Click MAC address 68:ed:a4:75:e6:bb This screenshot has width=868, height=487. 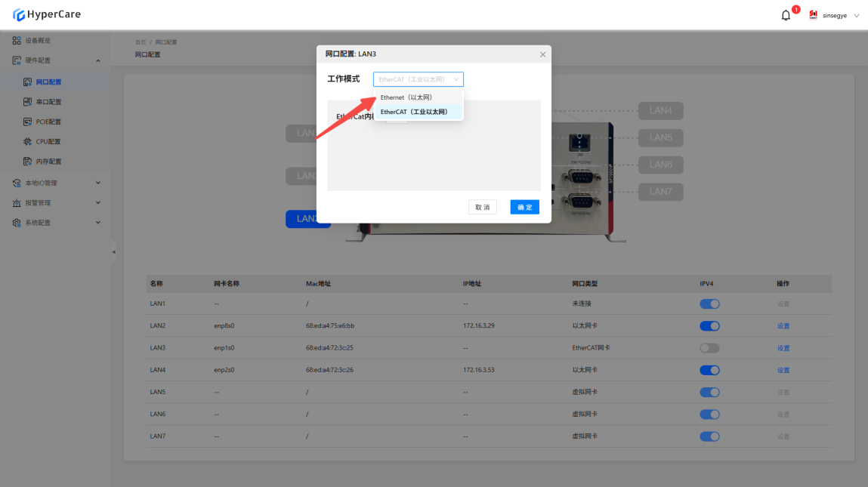[330, 326]
